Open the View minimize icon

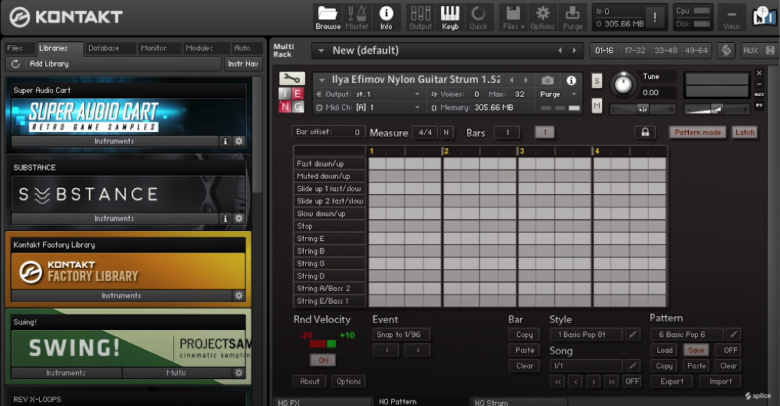(x=731, y=17)
